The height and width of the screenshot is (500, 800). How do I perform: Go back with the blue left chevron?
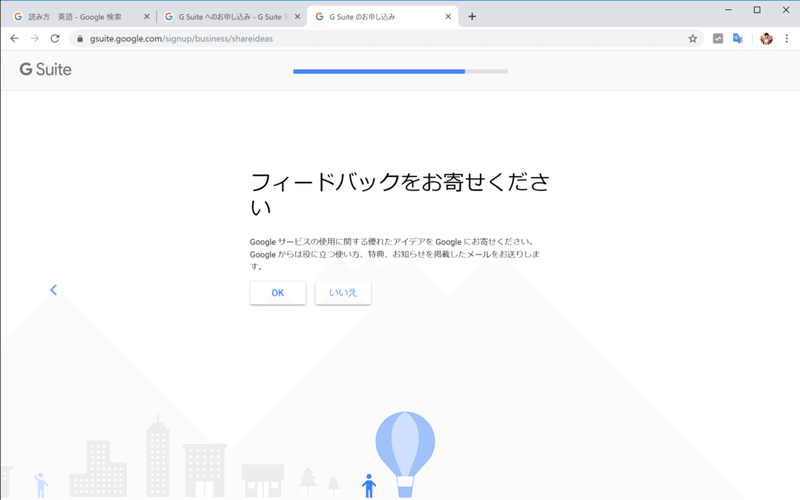pyautogui.click(x=54, y=290)
